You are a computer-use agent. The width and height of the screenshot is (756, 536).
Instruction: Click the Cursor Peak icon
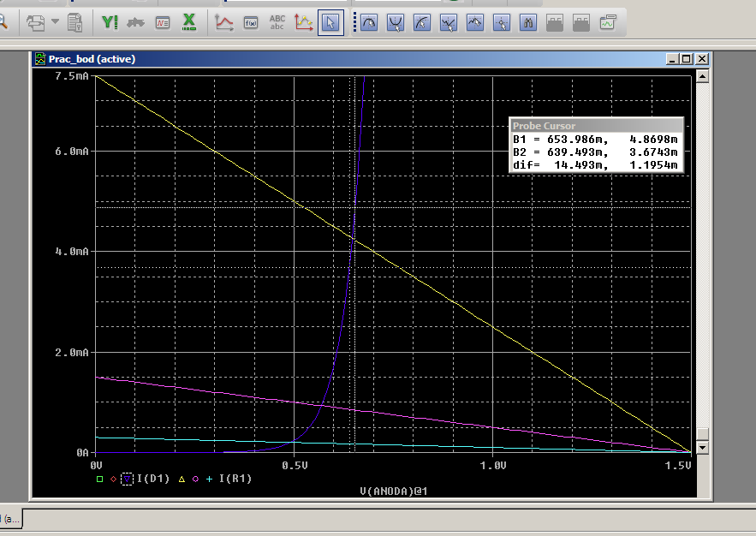(369, 22)
